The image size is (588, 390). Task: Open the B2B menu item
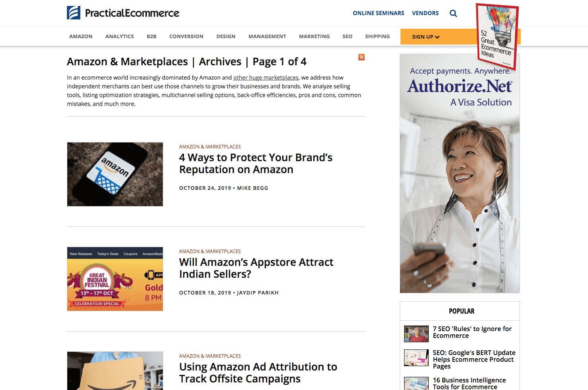pos(151,36)
